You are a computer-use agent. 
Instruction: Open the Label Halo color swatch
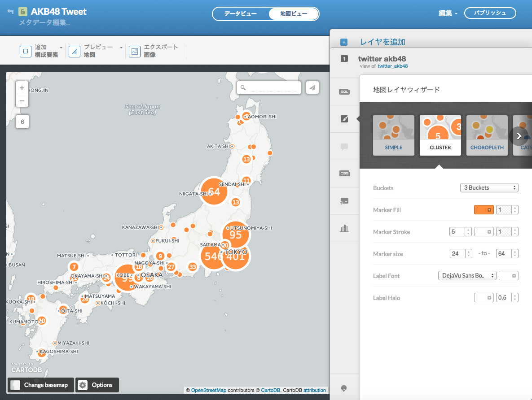point(484,298)
